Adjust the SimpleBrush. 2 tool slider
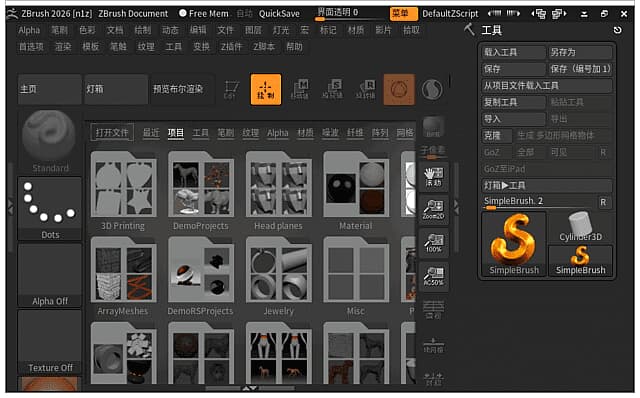This screenshot has width=640, height=398. pos(539,202)
